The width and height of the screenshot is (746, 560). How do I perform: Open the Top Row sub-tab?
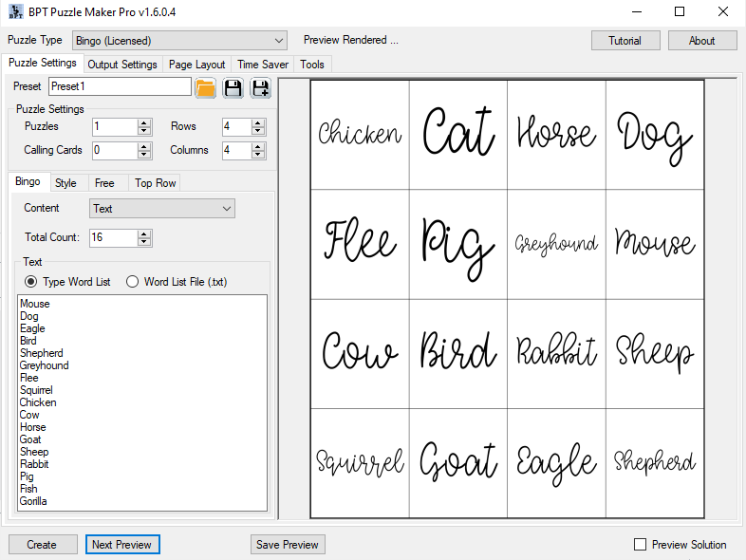point(155,183)
